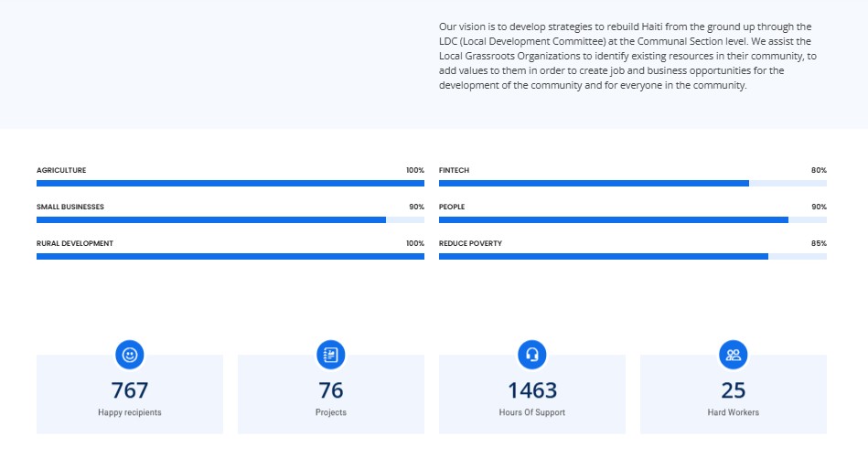Click the vision paragraph about rebuilding Haiti
This screenshot has width=868, height=458.
tap(627, 56)
